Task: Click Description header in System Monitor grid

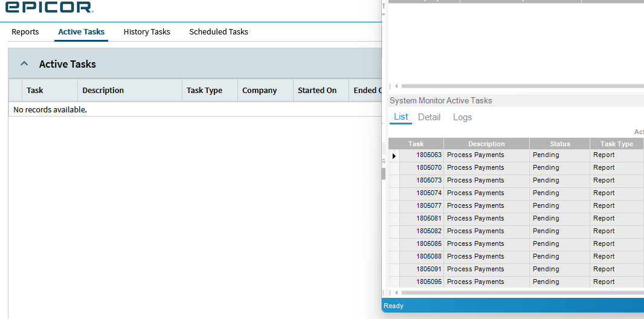Action: tap(487, 144)
